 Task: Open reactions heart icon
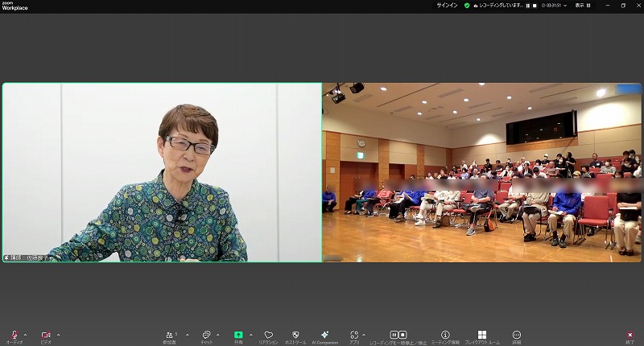269,334
